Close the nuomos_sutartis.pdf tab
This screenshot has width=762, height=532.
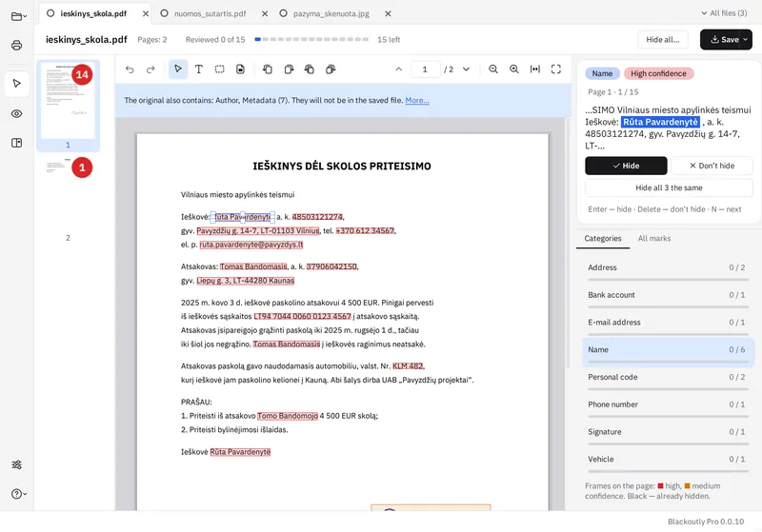[265, 13]
